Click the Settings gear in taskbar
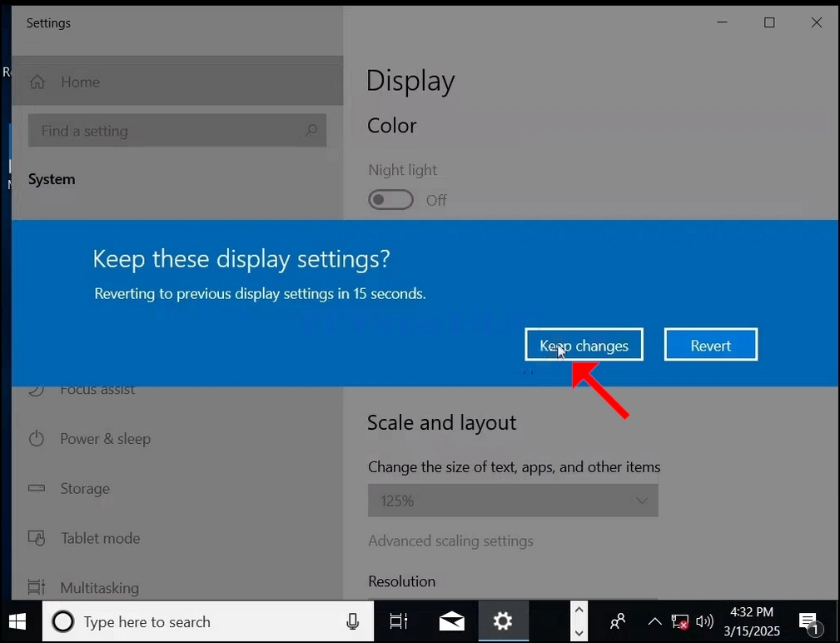 (x=503, y=621)
